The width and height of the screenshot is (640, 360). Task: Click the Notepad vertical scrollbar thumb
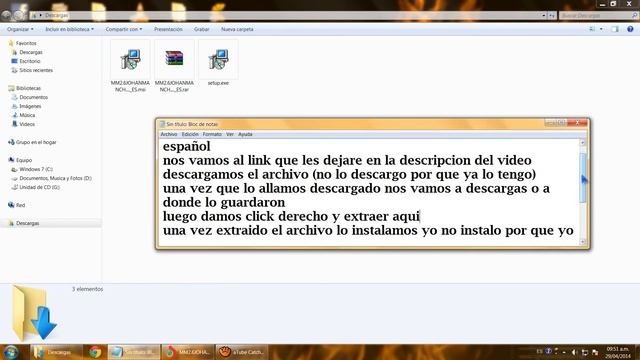point(583,178)
